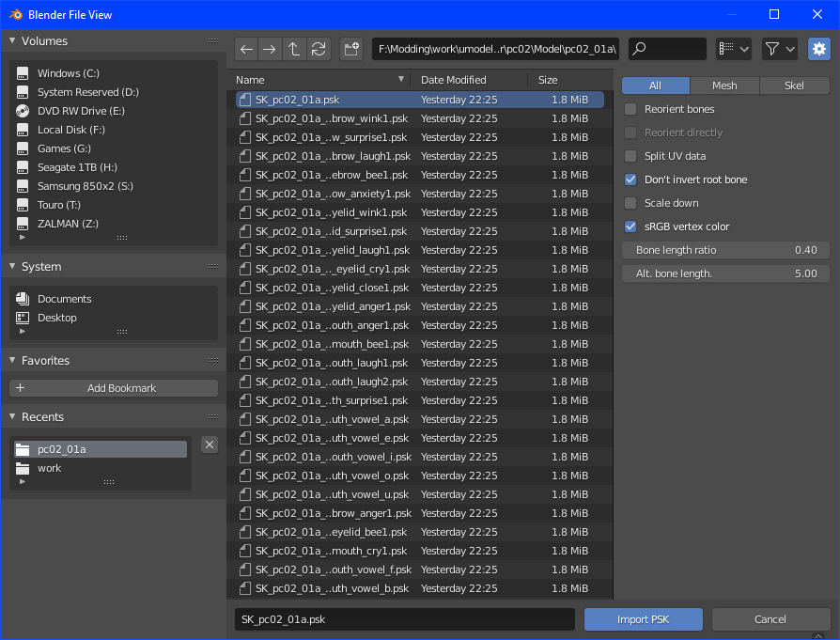Select recent folder pc02_01a
The image size is (840, 640).
(101, 449)
